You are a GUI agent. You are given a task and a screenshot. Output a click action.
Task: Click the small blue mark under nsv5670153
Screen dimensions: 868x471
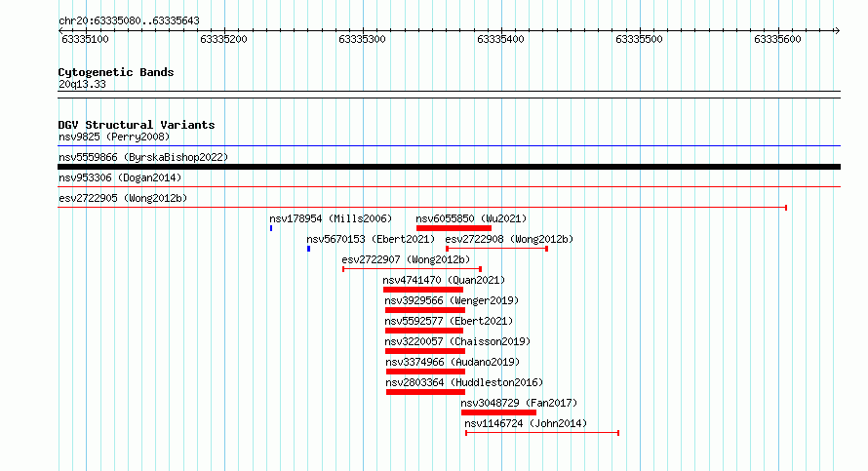click(308, 249)
